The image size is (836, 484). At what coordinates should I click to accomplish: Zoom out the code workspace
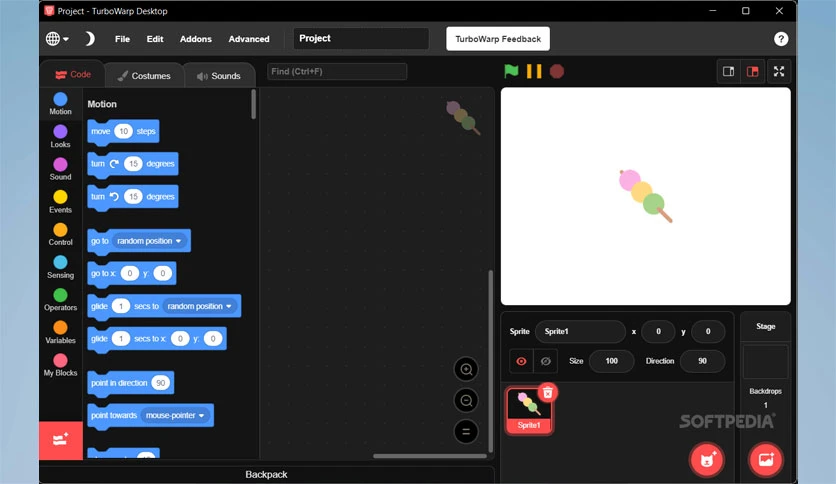click(x=466, y=400)
